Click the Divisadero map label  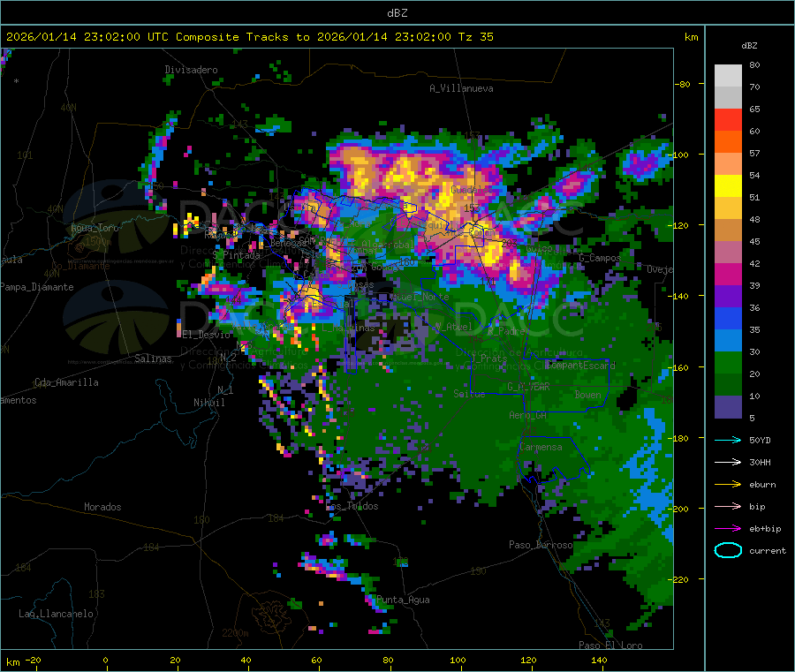click(x=191, y=70)
